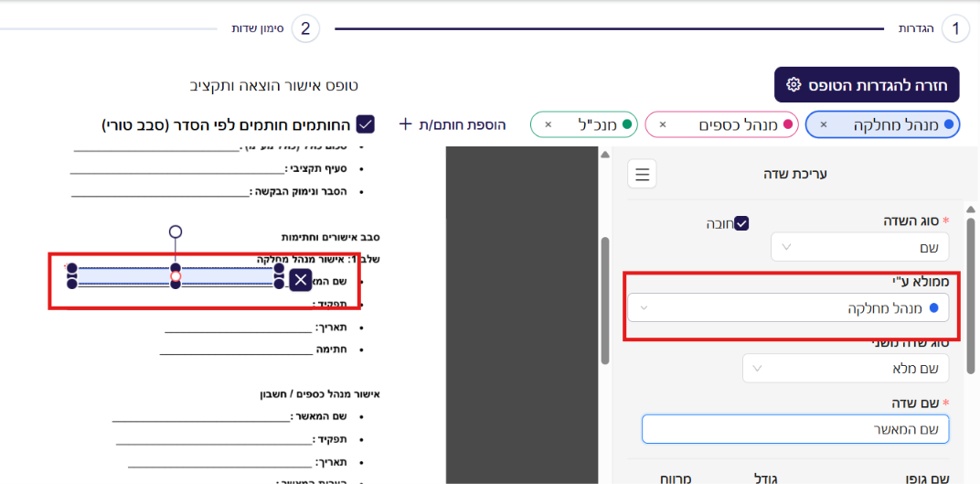Image resolution: width=980 pixels, height=484 pixels.
Task: Open the hamburger menu in field editor
Action: (x=642, y=174)
